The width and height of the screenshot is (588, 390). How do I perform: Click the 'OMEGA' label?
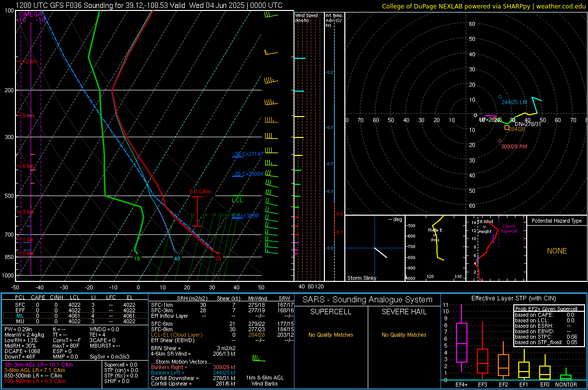click(31, 14)
